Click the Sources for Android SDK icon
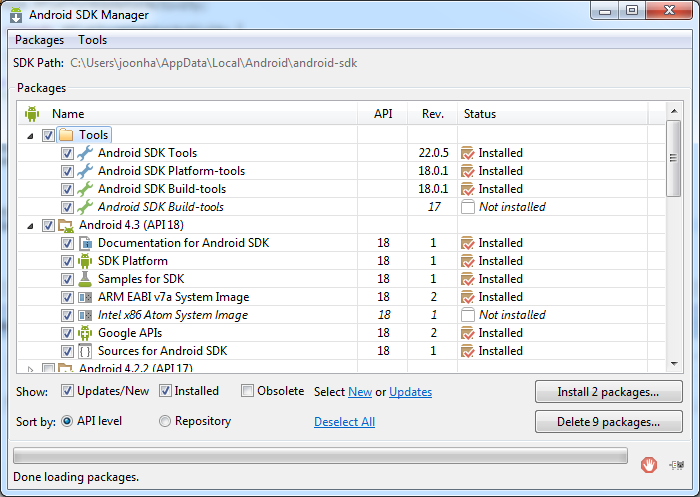 click(x=85, y=351)
